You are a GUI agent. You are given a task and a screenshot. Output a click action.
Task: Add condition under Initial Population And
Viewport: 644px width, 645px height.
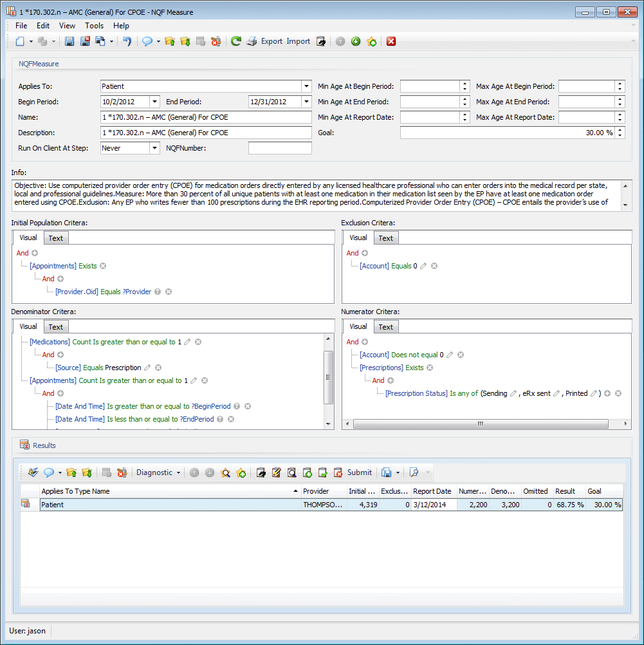tap(35, 253)
